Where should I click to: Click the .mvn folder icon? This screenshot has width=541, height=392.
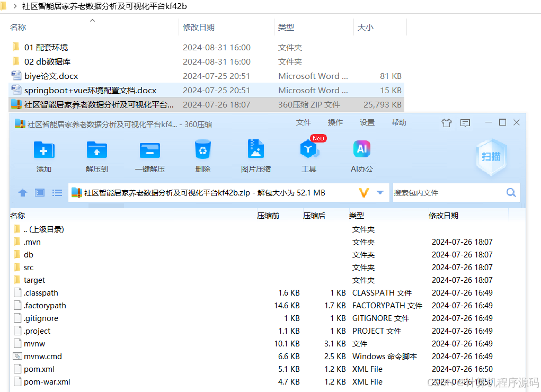tap(17, 242)
